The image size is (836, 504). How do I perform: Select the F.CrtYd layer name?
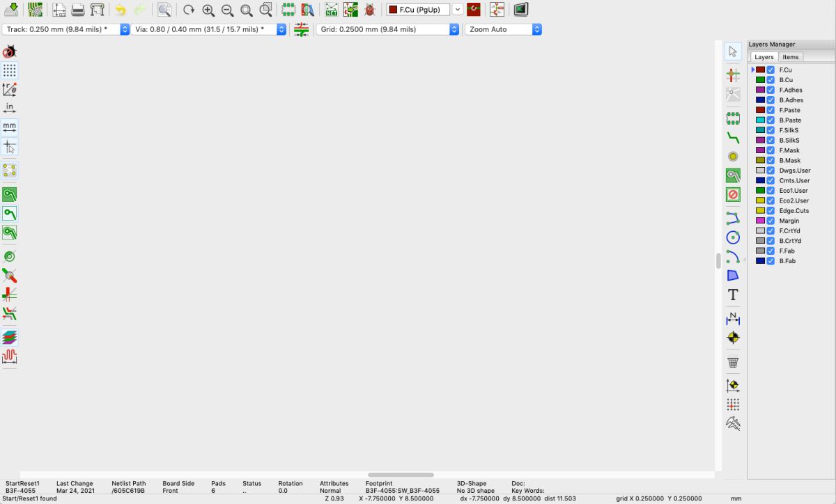point(790,230)
